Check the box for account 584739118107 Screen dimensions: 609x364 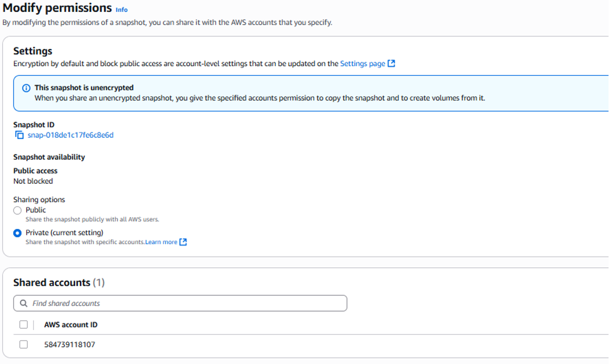click(x=24, y=344)
